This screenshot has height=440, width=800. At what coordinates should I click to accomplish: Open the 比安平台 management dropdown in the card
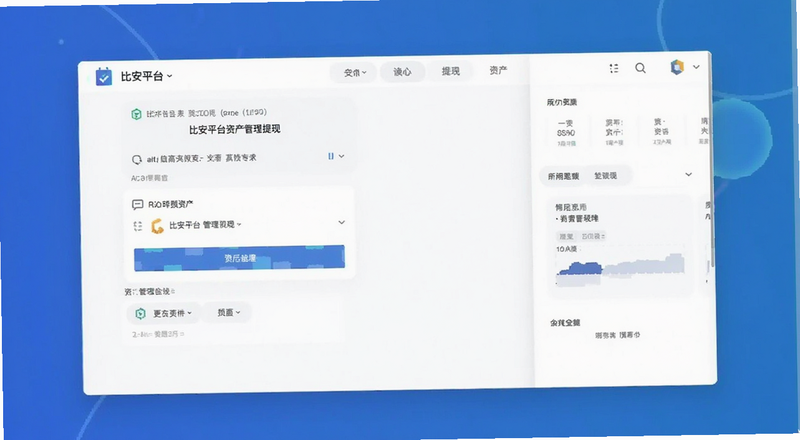pyautogui.click(x=205, y=225)
